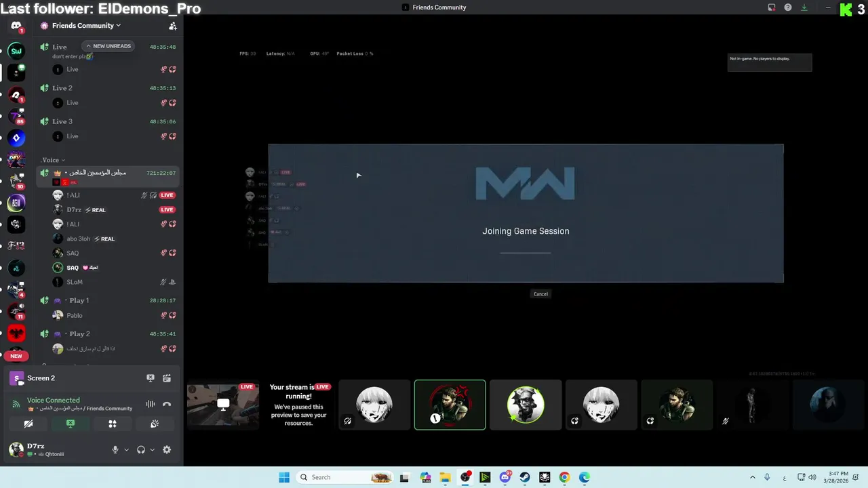Screen dimensions: 868x488
Task: Disconnect from voice channel
Action: [167, 405]
